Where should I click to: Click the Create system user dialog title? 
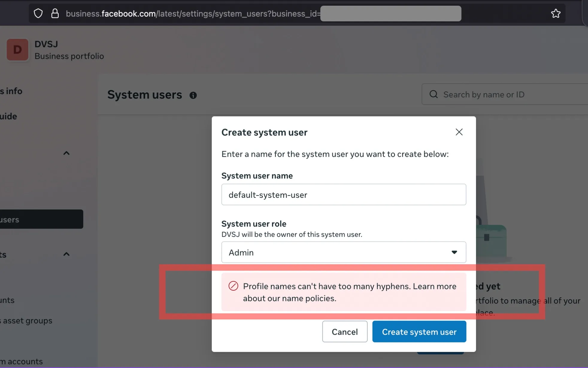[264, 132]
